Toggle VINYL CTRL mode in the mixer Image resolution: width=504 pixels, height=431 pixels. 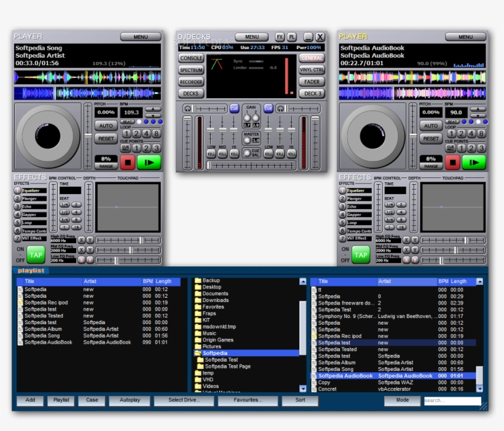[x=312, y=69]
